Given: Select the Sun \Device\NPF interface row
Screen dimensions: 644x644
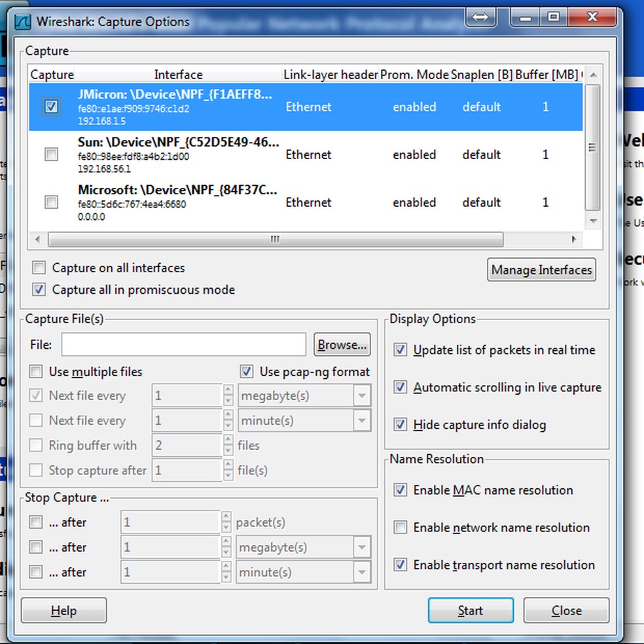Looking at the screenshot, I should click(306, 155).
